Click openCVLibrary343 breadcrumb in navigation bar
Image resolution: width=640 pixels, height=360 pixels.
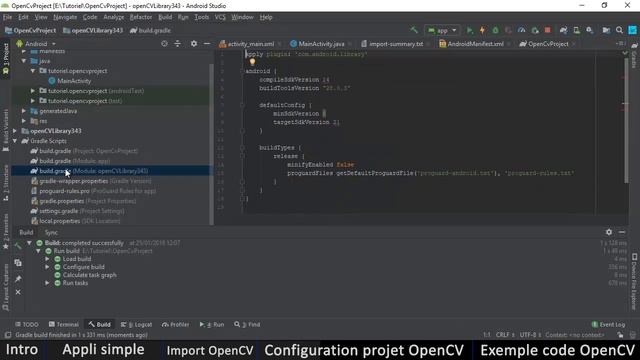coord(93,30)
